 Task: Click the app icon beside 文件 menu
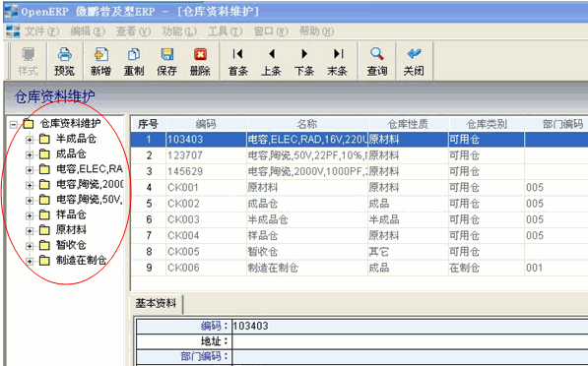point(13,31)
